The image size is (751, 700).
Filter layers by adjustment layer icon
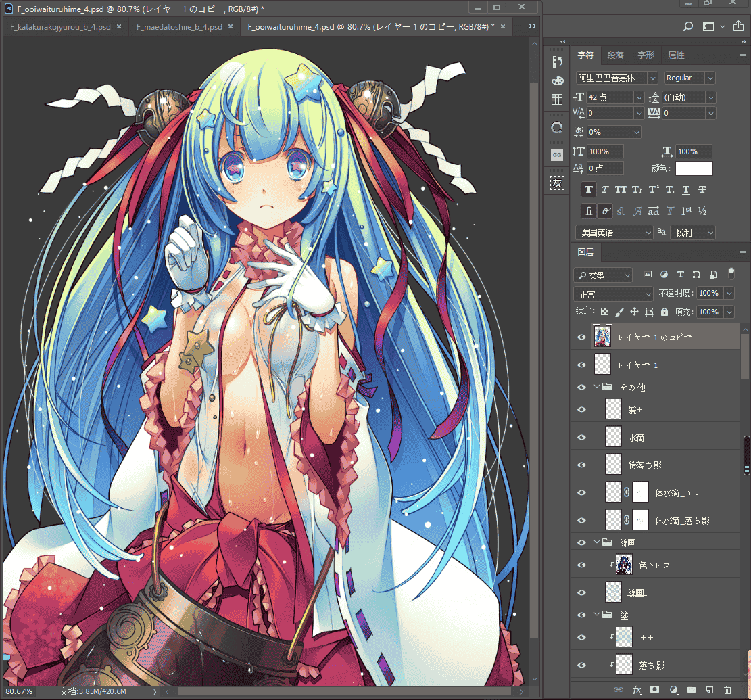[x=664, y=275]
